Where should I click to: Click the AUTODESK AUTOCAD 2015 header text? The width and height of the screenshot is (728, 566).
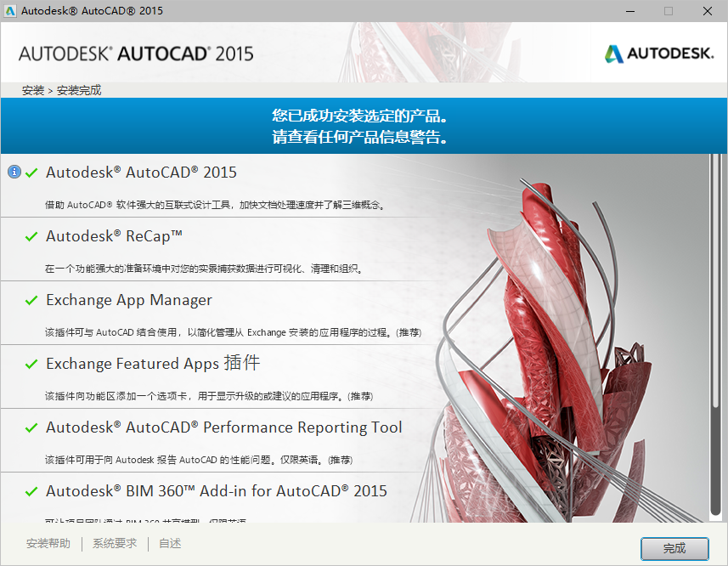(x=136, y=52)
